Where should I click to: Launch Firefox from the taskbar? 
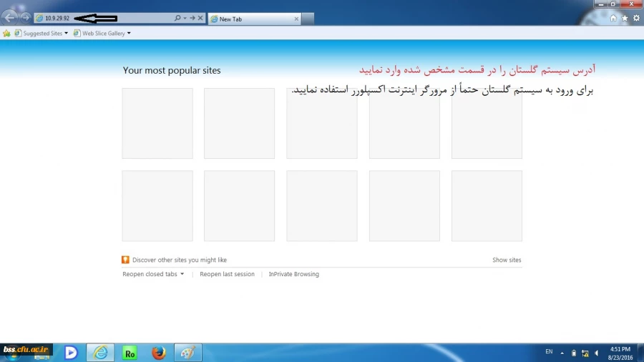(x=159, y=352)
